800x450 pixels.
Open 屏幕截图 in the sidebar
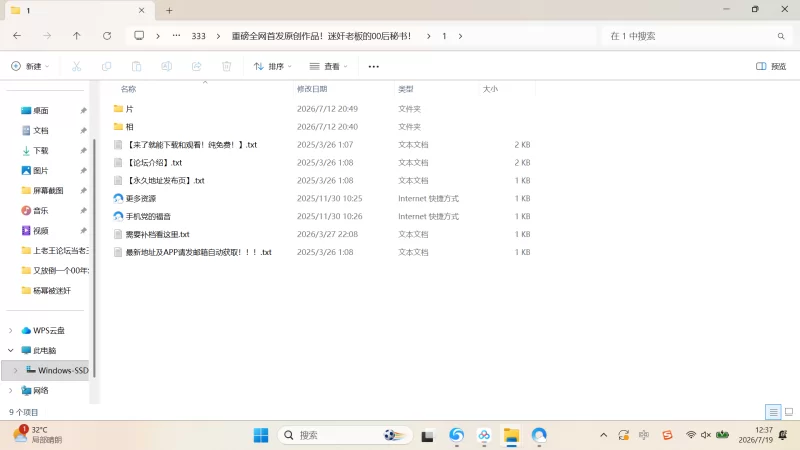pyautogui.click(x=48, y=190)
